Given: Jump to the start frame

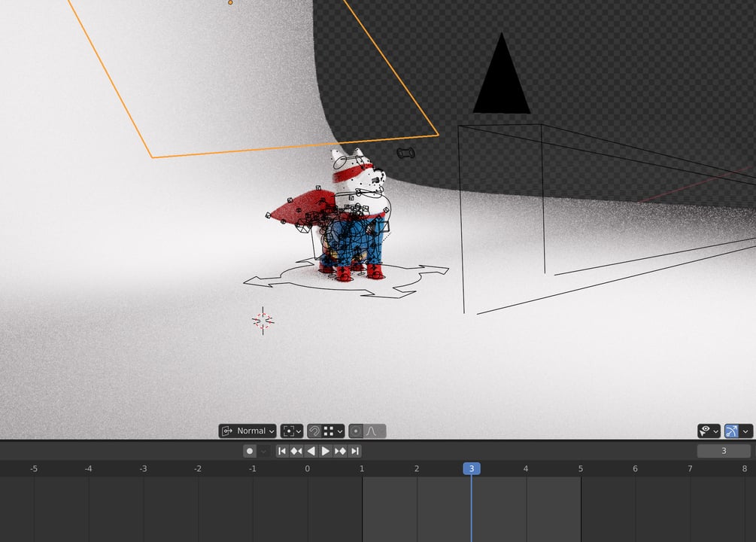Looking at the screenshot, I should pos(283,451).
